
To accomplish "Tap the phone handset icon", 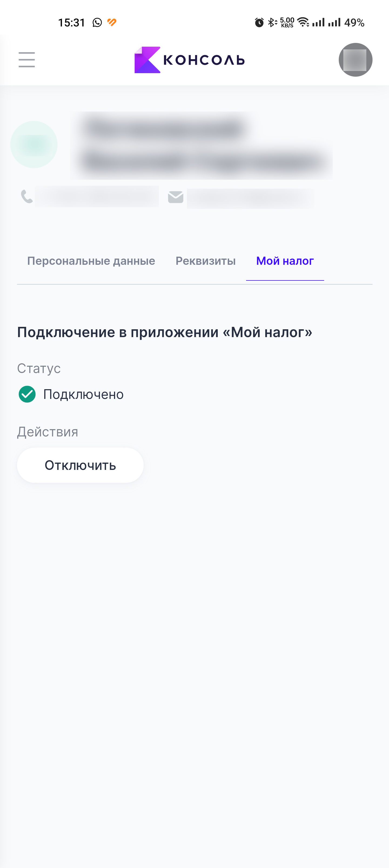I will click(x=27, y=196).
